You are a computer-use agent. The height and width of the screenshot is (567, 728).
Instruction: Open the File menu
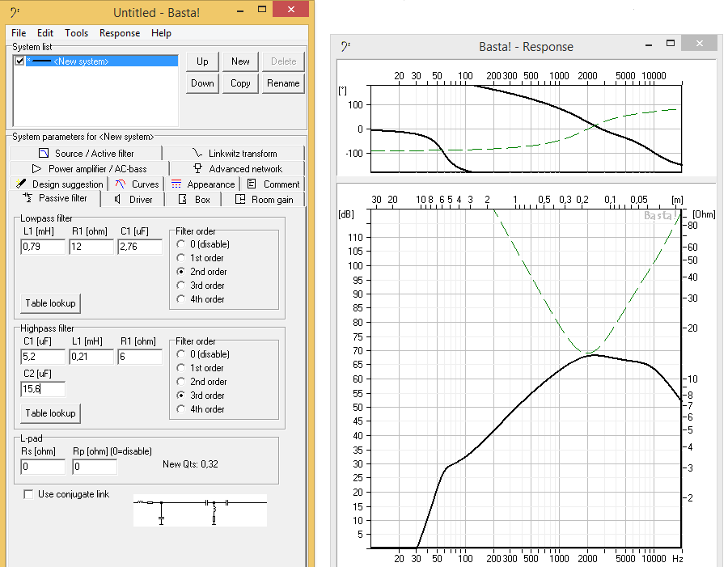tap(19, 33)
